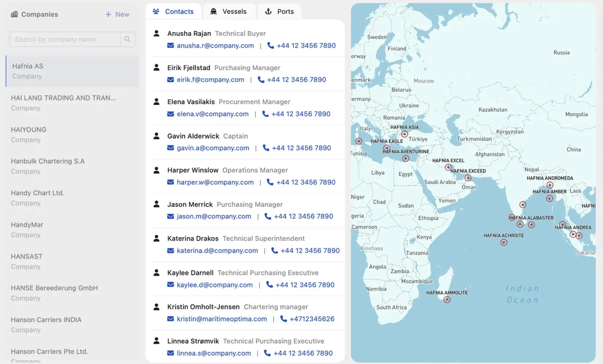
Task: Select the HAFNIA AVENTURINE vessel marker
Action: [406, 158]
